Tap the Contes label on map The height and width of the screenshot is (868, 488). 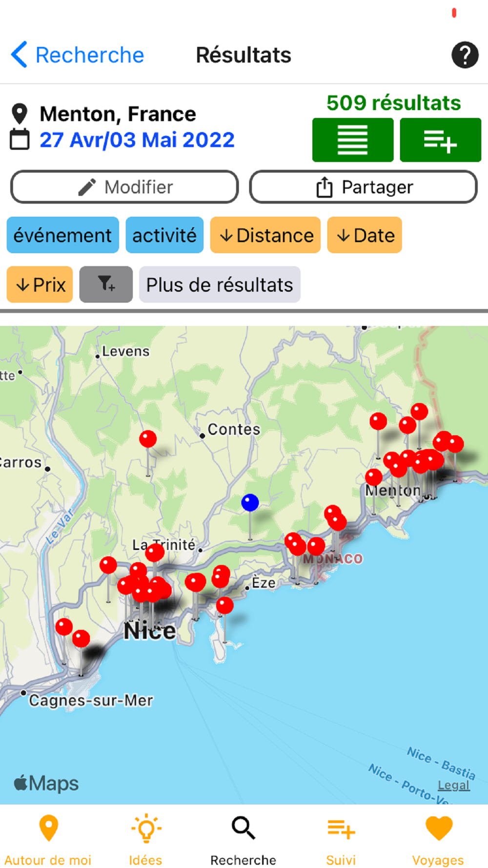point(234,429)
